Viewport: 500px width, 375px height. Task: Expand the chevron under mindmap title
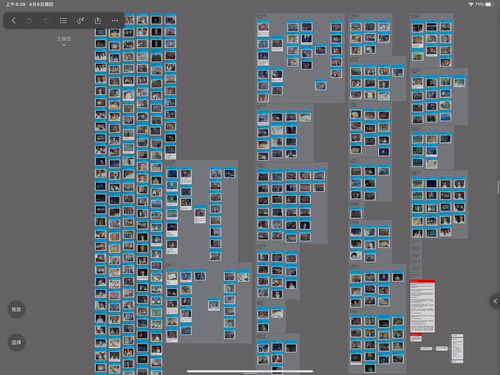coord(64,45)
